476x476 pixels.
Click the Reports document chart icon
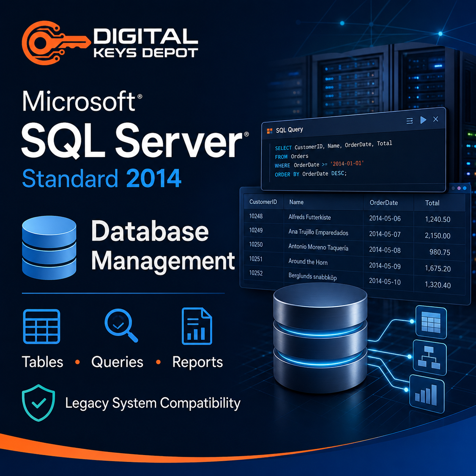point(197,326)
